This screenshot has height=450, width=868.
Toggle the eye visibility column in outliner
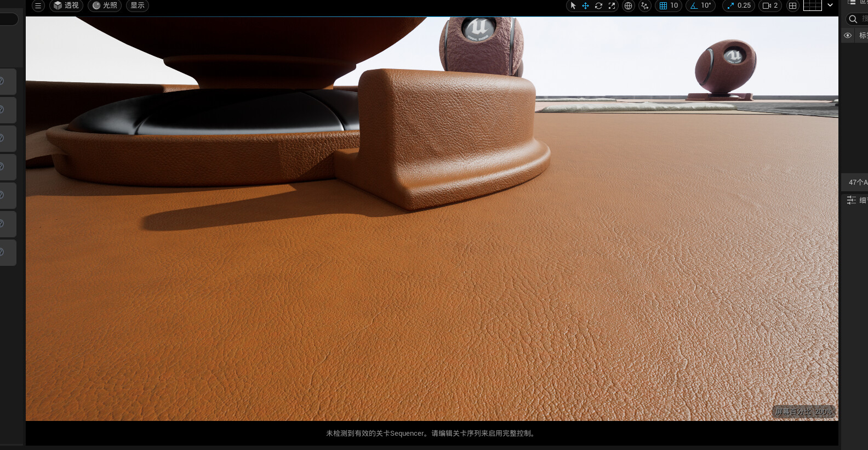848,35
